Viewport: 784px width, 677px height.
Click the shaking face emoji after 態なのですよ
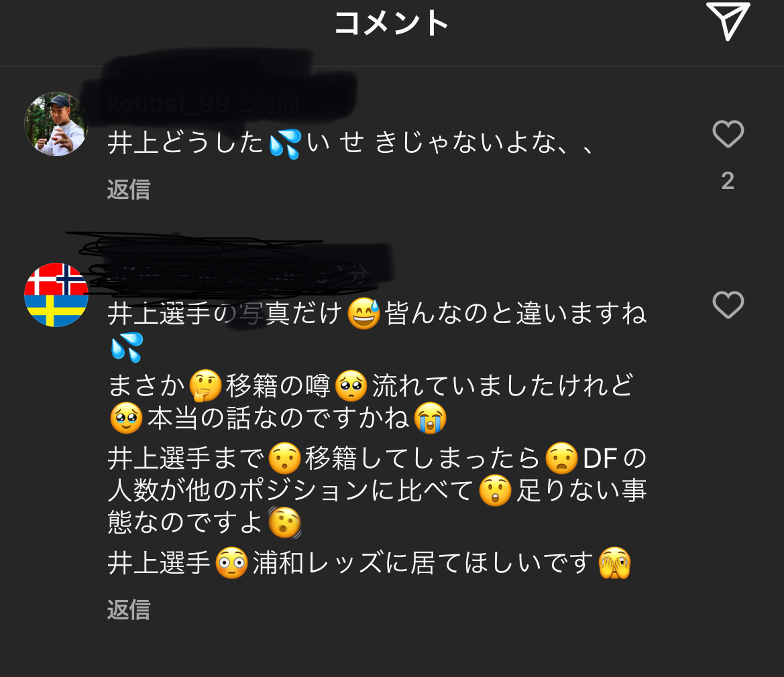click(284, 523)
